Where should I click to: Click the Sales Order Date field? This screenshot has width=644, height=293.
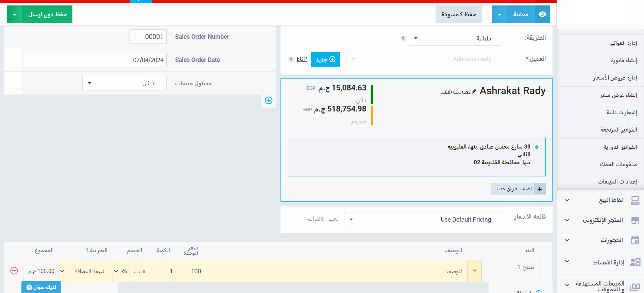coord(96,60)
